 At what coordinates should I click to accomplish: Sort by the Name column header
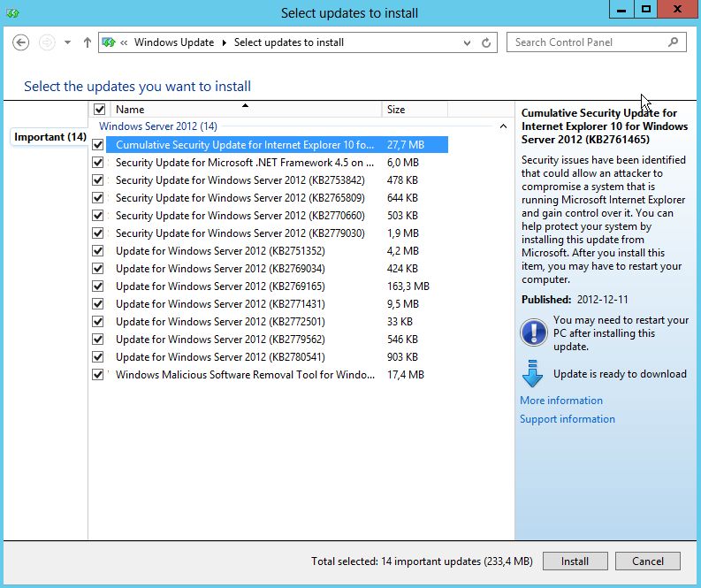[246, 109]
